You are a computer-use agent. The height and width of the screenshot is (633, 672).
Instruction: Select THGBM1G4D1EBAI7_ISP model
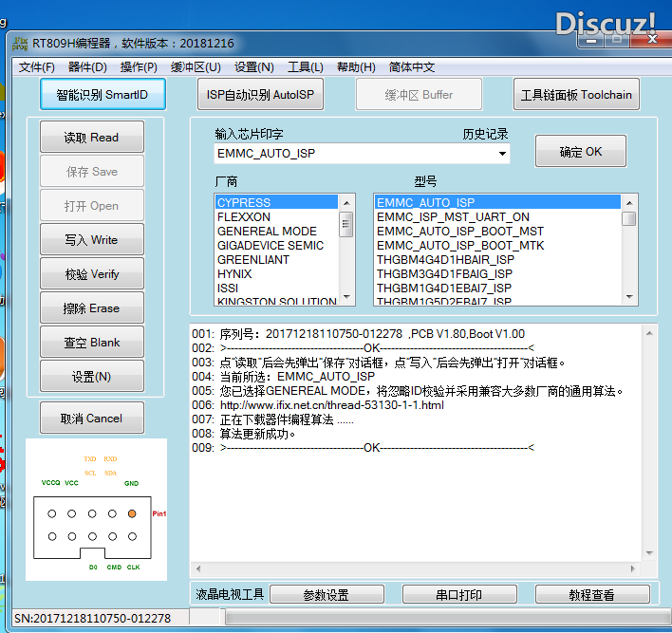tap(497, 288)
